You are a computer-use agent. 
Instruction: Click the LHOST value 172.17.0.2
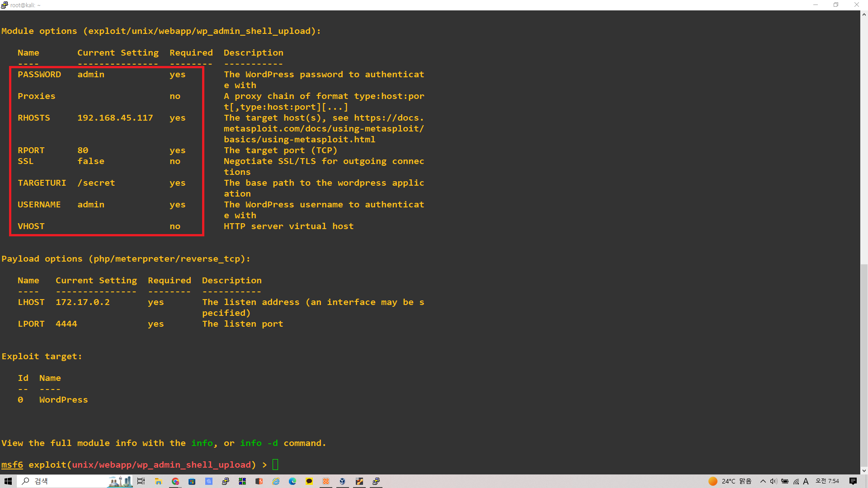click(x=83, y=302)
